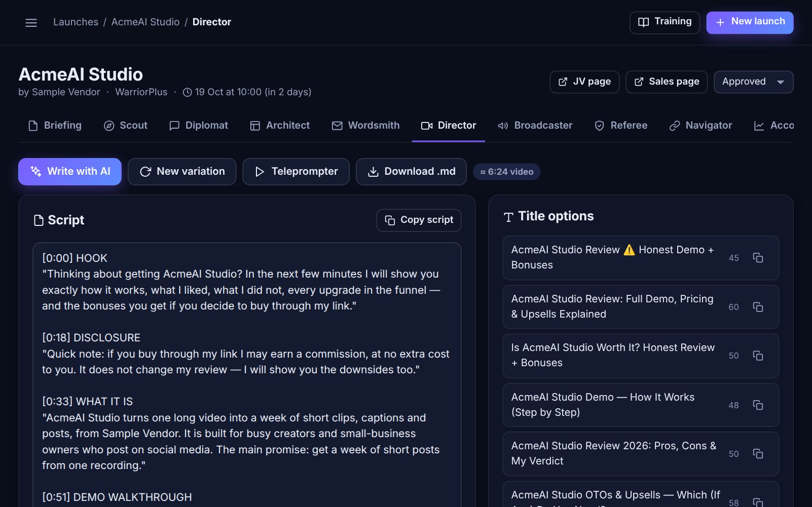Click the [0:18] DISCLOSURE heading in the script
Image resolution: width=812 pixels, height=507 pixels.
[x=91, y=338]
